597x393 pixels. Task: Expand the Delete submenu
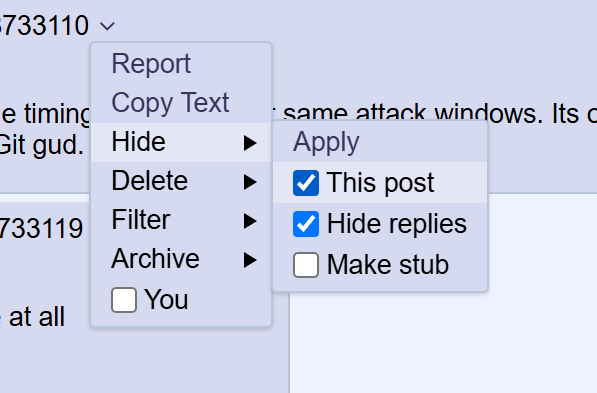click(181, 181)
